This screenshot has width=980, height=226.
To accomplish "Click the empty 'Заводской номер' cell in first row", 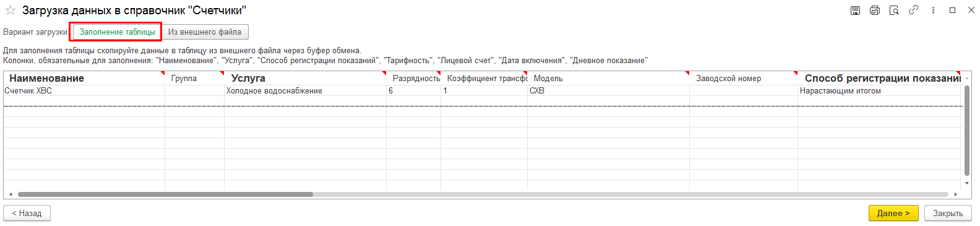I will click(x=744, y=90).
